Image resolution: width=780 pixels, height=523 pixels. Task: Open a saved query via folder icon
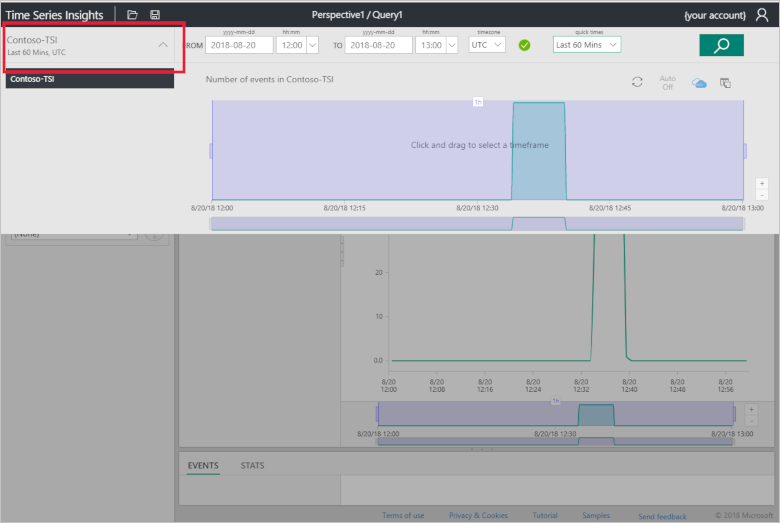[x=132, y=15]
